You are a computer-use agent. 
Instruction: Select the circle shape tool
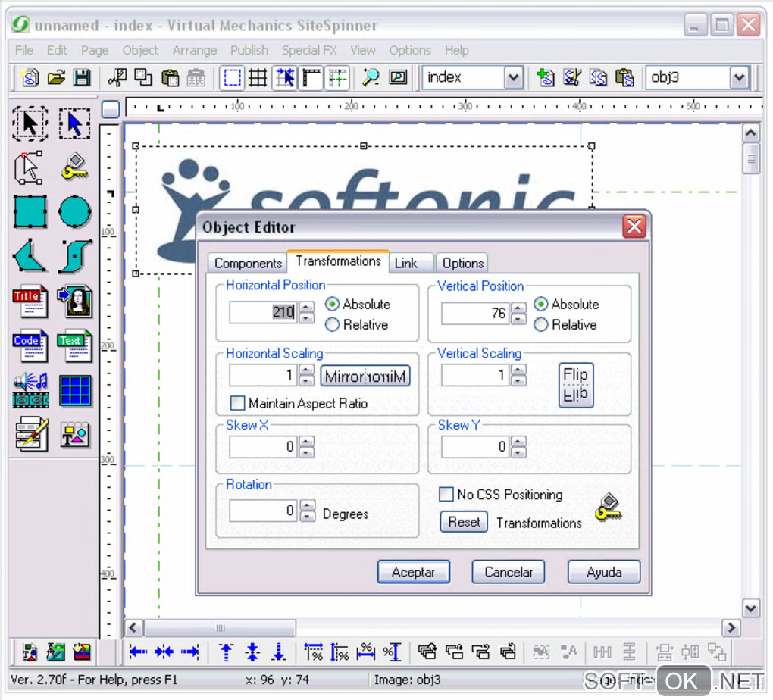point(74,212)
